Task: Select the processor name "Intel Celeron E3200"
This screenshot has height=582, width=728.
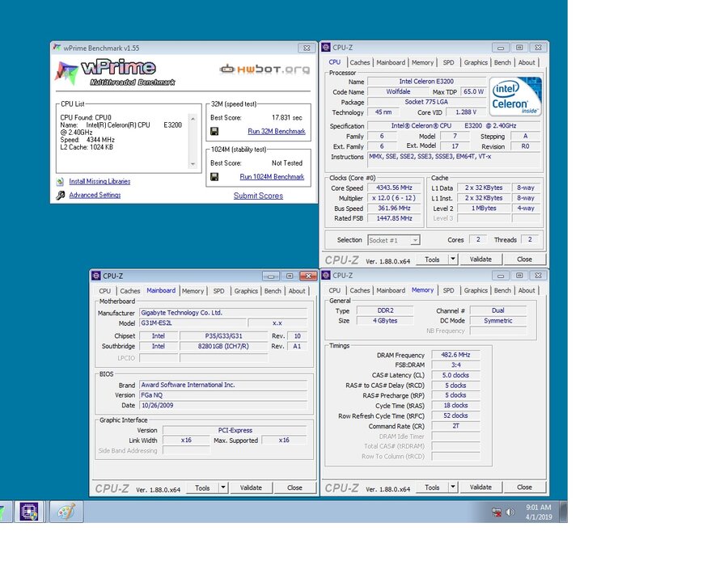Action: click(x=426, y=81)
